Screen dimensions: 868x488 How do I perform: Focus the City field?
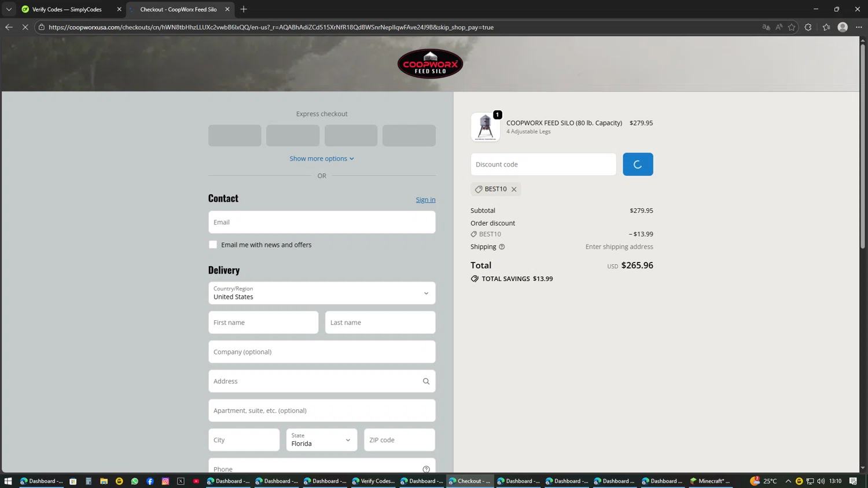click(244, 440)
